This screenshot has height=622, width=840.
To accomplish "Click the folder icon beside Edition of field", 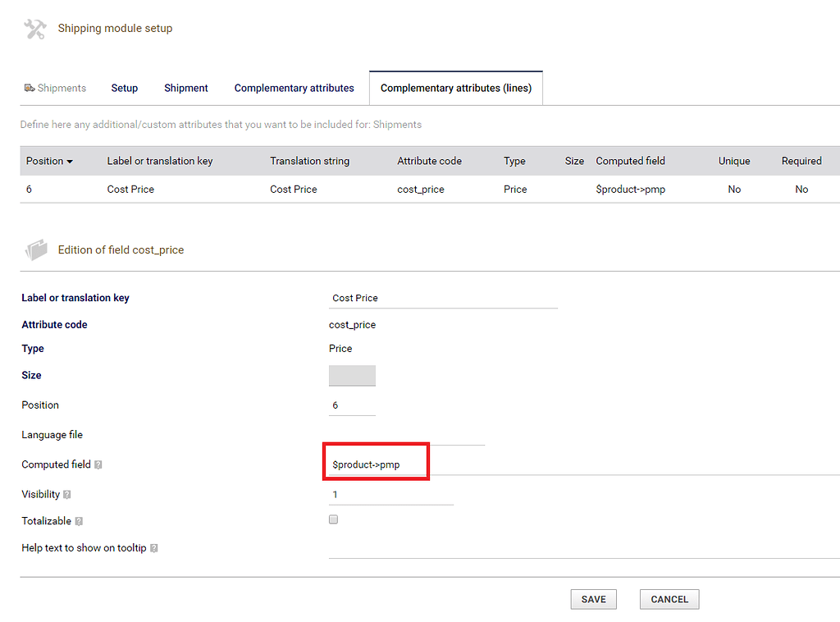I will click(36, 249).
